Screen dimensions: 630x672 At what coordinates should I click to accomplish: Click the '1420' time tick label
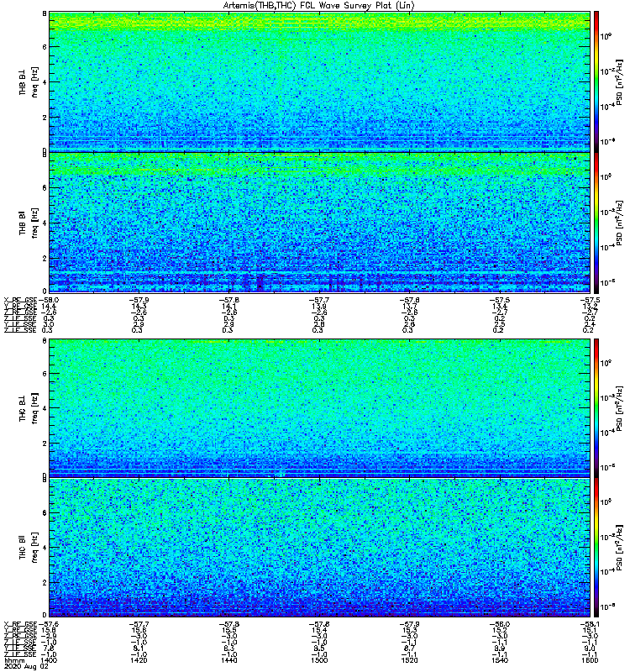click(139, 660)
